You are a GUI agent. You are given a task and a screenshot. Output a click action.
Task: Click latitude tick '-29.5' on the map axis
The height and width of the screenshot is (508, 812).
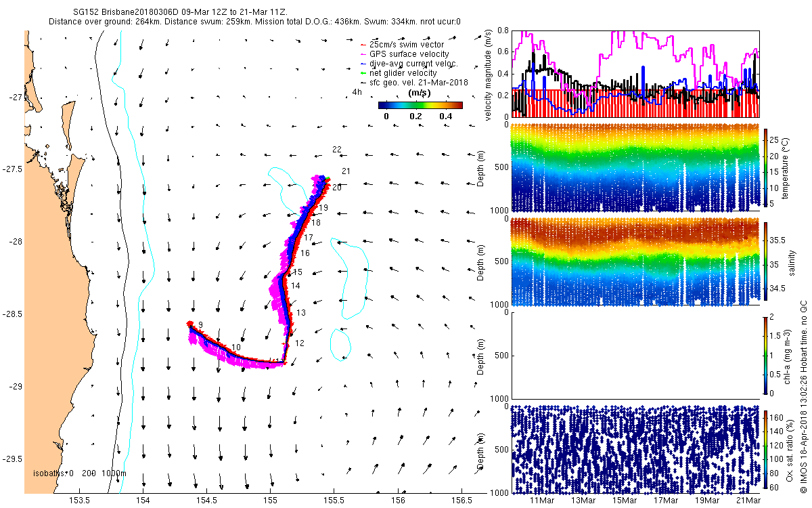click(12, 459)
